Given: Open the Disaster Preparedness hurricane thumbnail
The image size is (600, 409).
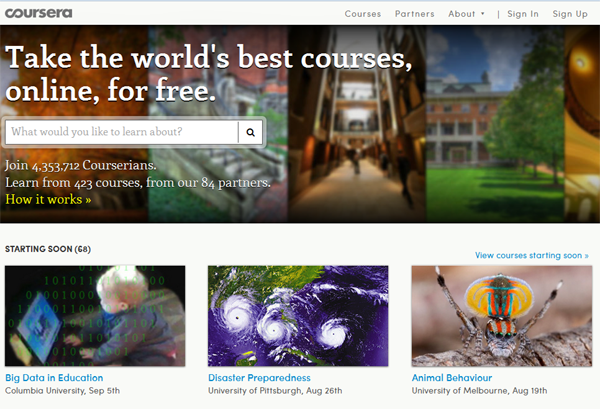Looking at the screenshot, I should (x=298, y=316).
